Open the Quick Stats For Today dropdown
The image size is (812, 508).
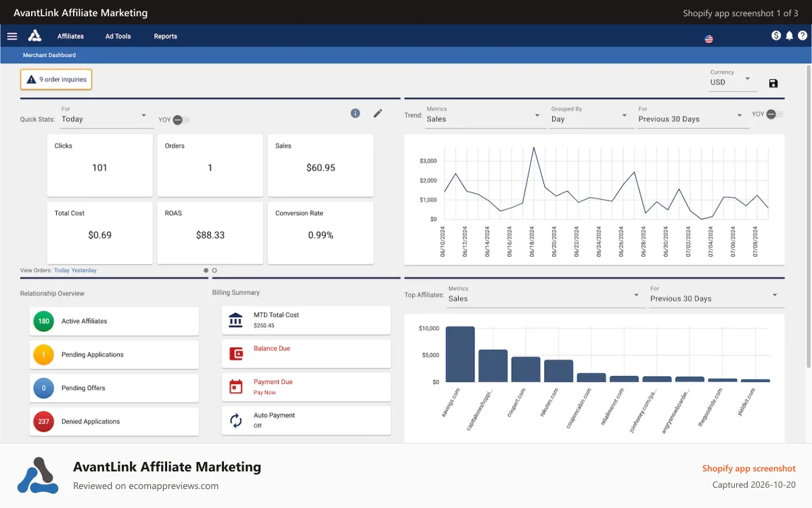click(x=106, y=116)
